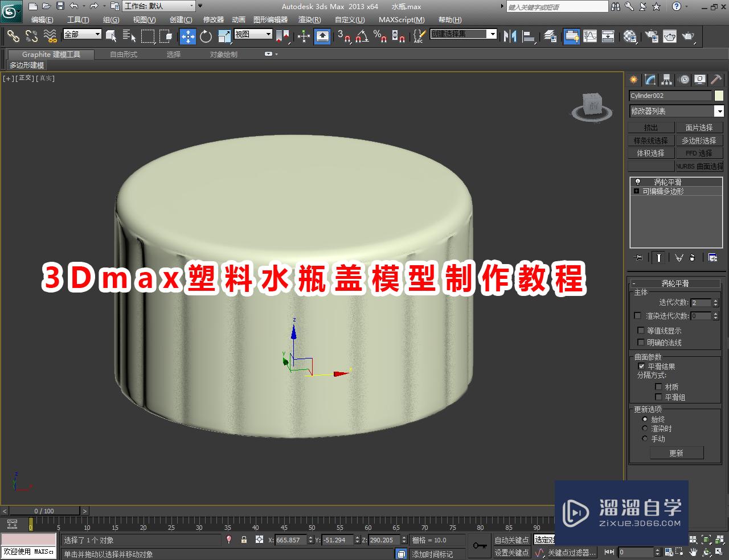
Task: Switch to the Utilities command panel
Action: tap(716, 80)
